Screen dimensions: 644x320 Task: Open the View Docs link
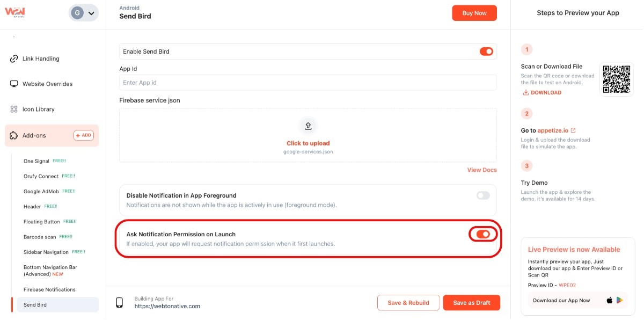pyautogui.click(x=482, y=170)
